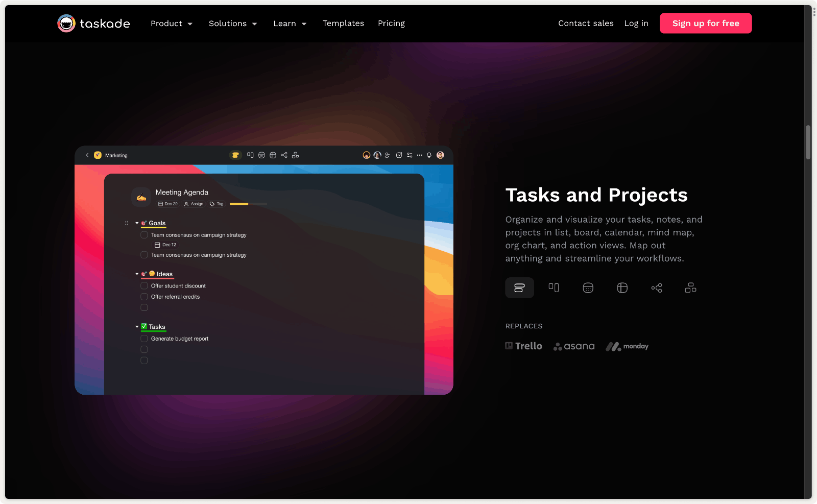This screenshot has width=817, height=504.
Task: Choose the calendar view icon above the REPLACES label
Action: tap(588, 288)
